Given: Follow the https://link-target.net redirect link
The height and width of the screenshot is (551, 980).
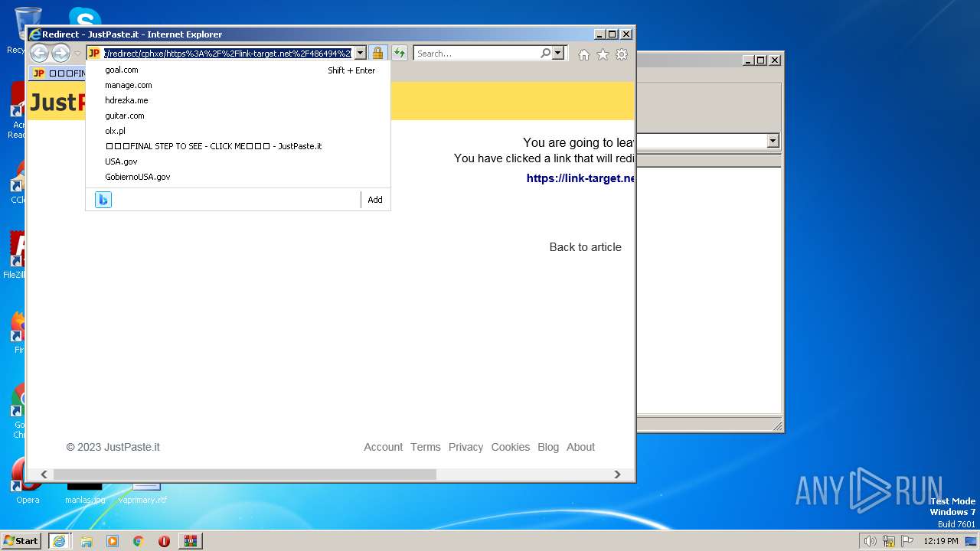Looking at the screenshot, I should 580,178.
